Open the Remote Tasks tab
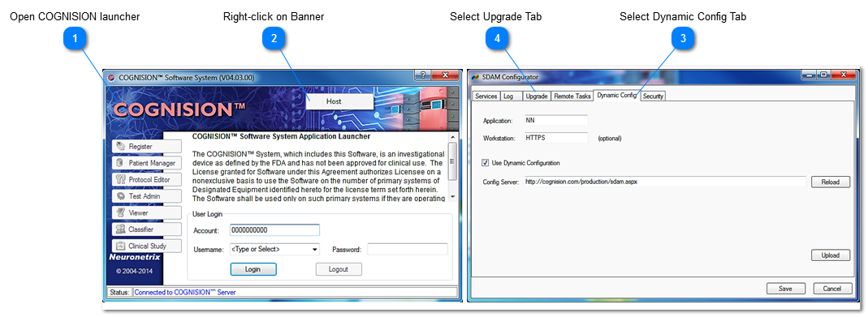This screenshot has height=317, width=868. pos(572,96)
